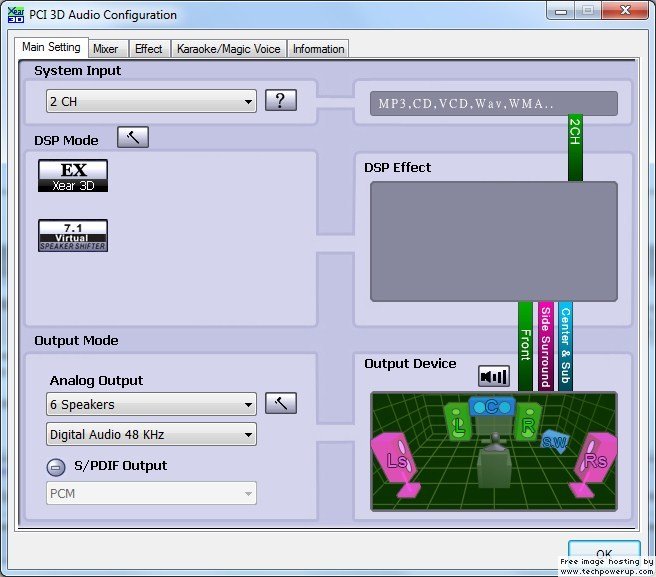Click the listener chair in output device view

pos(494,462)
